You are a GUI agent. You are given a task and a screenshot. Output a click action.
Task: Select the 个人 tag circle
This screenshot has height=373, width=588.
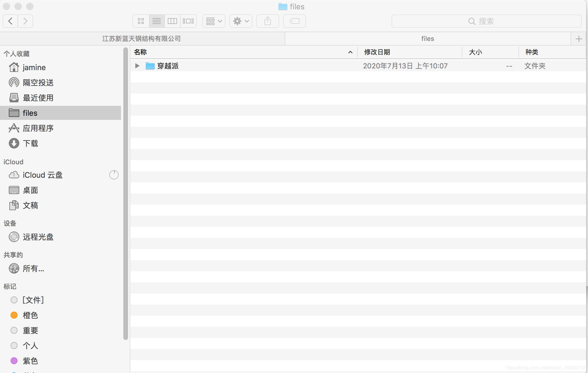(14, 346)
